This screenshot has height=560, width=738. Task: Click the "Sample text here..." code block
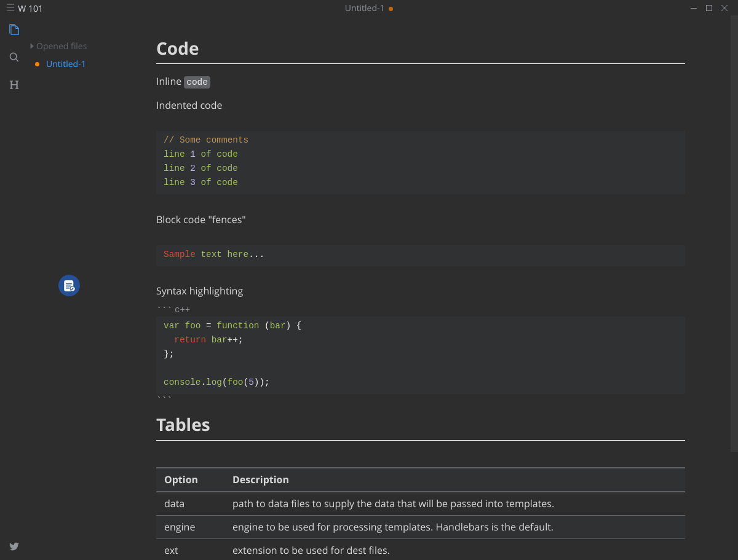421,254
